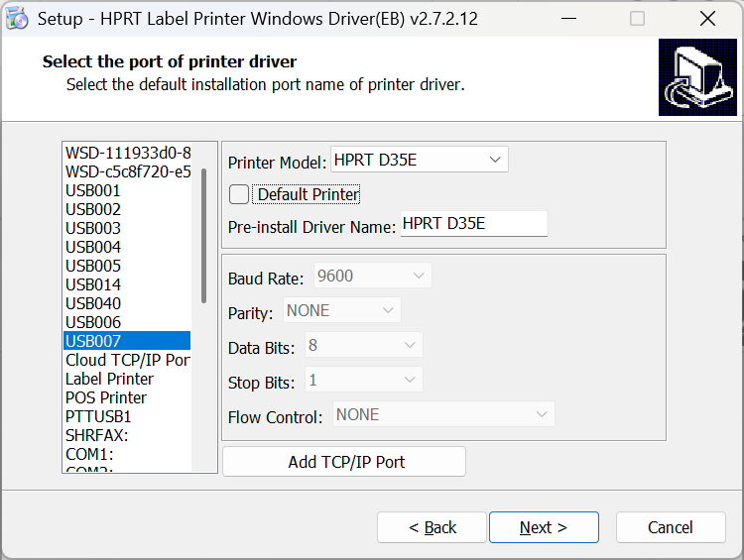Minimize the setup window

click(x=568, y=18)
